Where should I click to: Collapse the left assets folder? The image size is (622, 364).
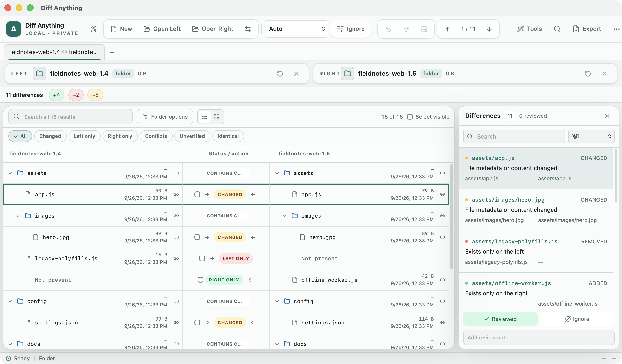click(10, 173)
